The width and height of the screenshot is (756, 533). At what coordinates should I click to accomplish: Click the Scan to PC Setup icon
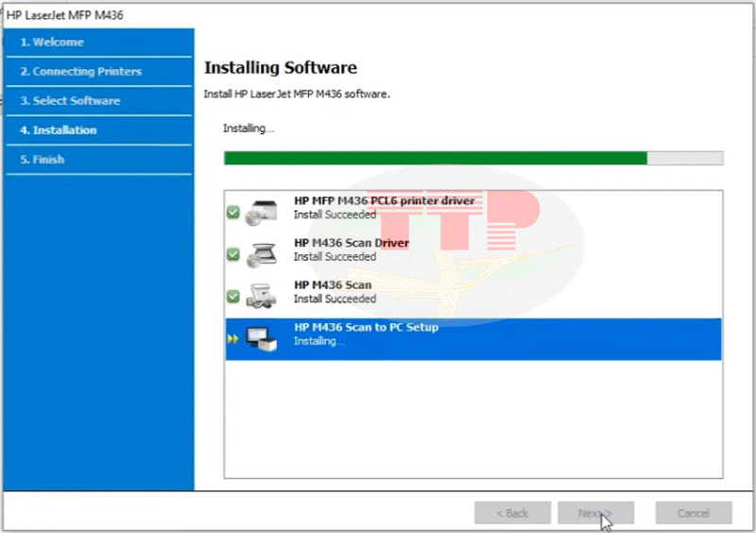262,338
